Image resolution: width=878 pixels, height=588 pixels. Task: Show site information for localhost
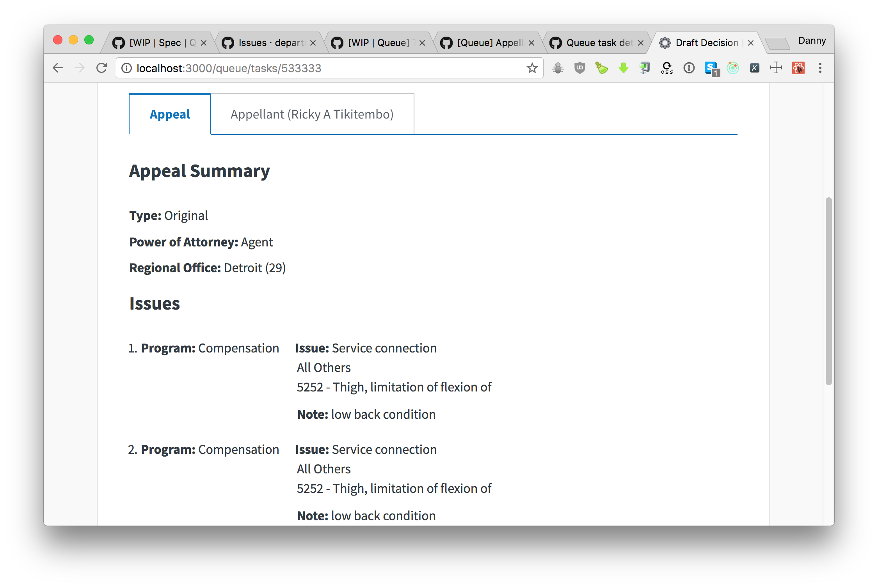126,68
